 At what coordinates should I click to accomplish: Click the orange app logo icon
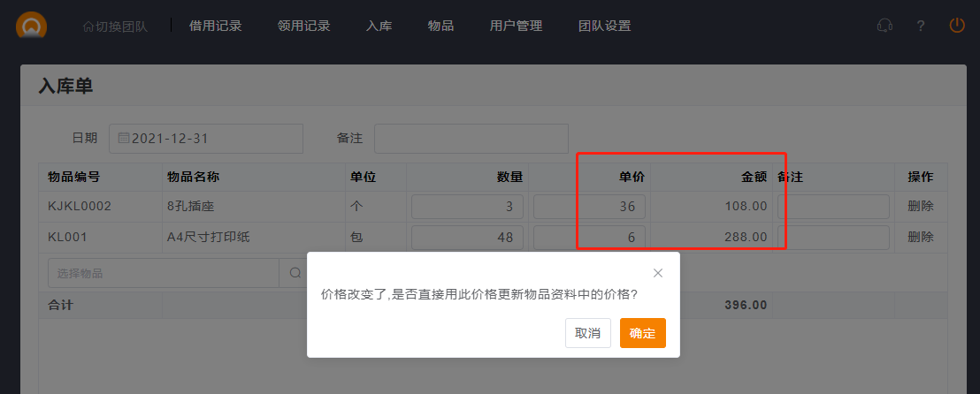pos(32,24)
